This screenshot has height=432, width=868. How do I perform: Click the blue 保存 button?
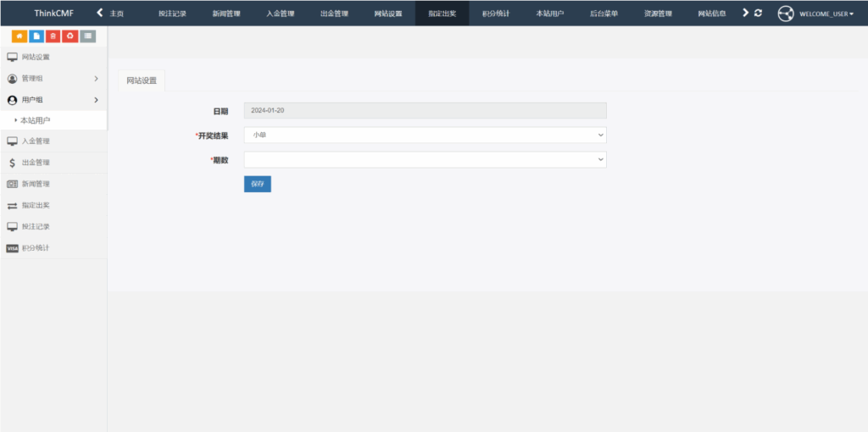pos(257,184)
